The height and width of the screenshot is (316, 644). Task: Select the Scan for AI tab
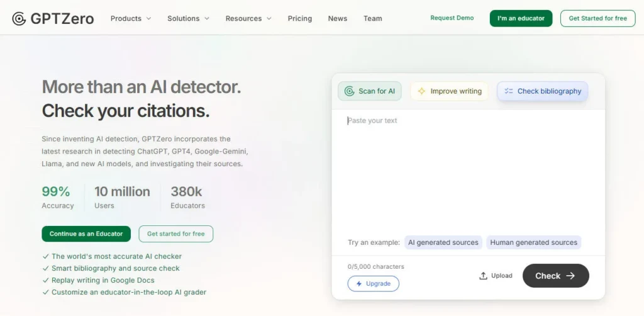click(370, 91)
